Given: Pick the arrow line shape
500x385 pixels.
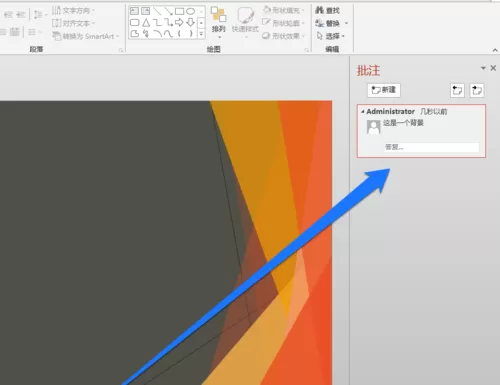Looking at the screenshot, I should pos(168,11).
